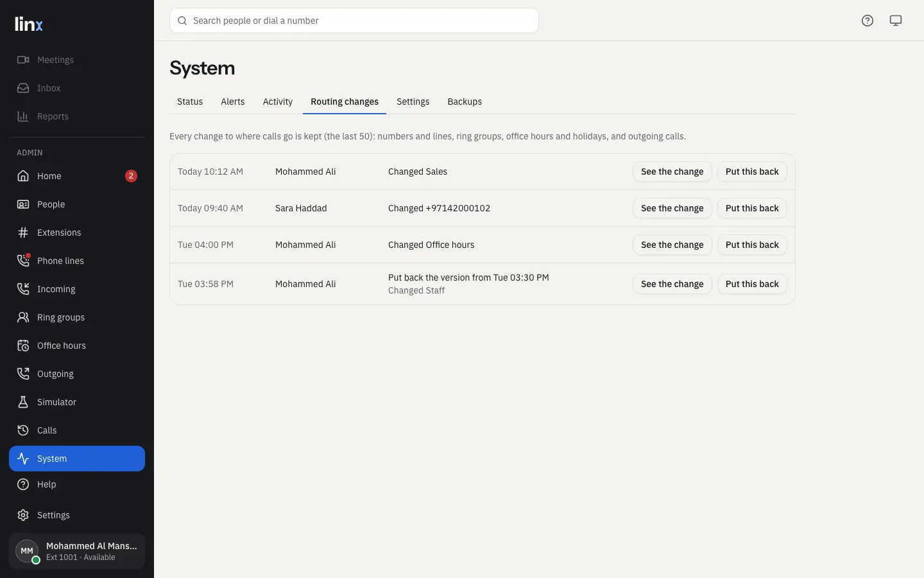Open the Inbox tray icon

tap(23, 88)
